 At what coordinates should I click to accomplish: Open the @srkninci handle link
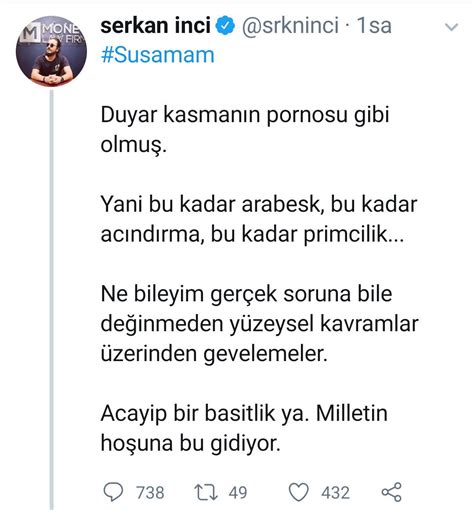point(290,26)
